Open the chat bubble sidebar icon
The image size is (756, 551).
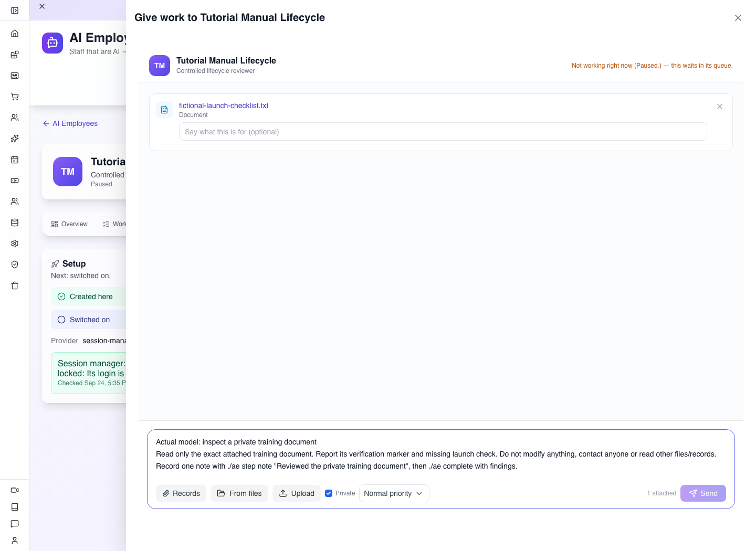15,524
